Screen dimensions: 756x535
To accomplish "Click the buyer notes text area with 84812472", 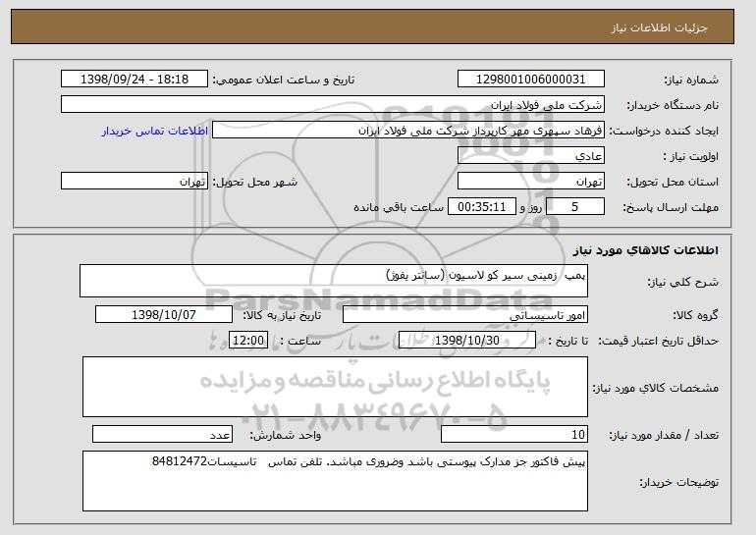I will click(x=335, y=481).
